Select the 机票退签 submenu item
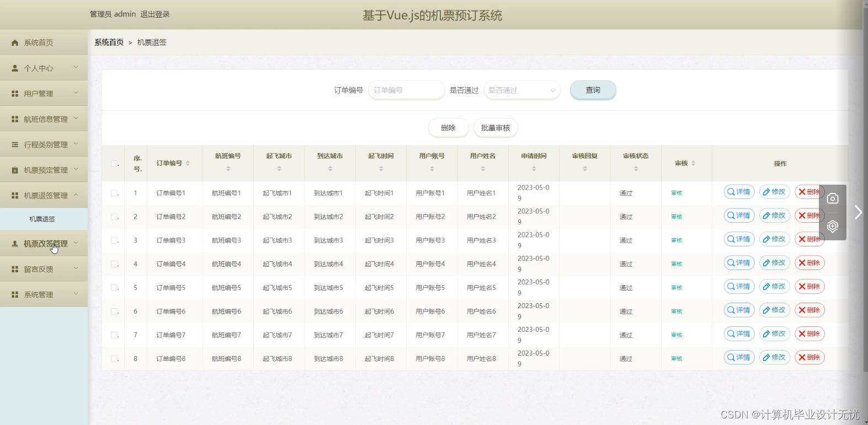The image size is (868, 425). (x=44, y=219)
